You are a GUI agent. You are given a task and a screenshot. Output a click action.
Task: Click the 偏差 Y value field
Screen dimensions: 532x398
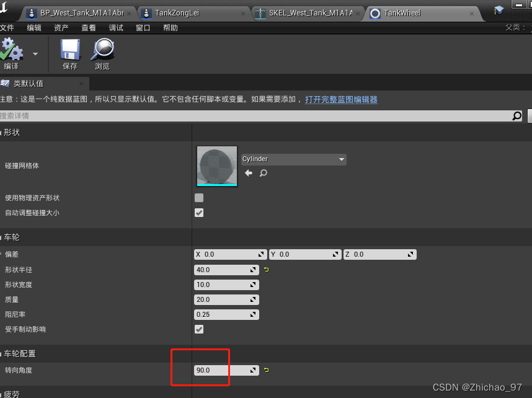304,254
